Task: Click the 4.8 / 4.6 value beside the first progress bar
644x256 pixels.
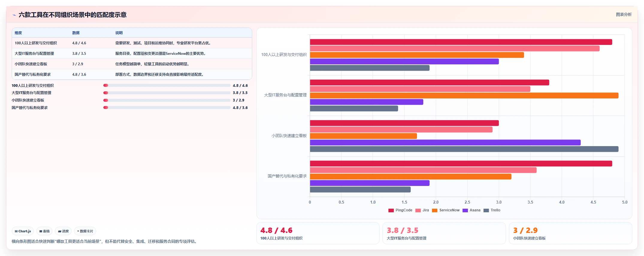Action: point(240,86)
